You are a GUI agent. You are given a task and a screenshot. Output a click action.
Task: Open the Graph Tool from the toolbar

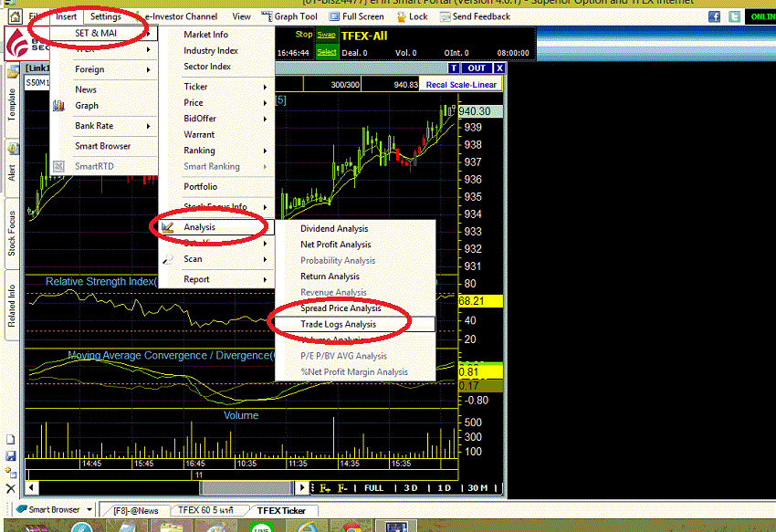[289, 16]
